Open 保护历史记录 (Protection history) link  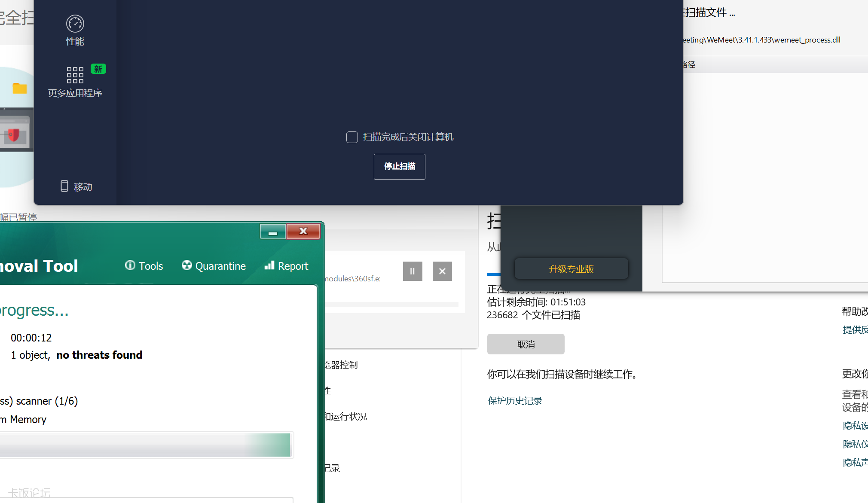click(514, 400)
